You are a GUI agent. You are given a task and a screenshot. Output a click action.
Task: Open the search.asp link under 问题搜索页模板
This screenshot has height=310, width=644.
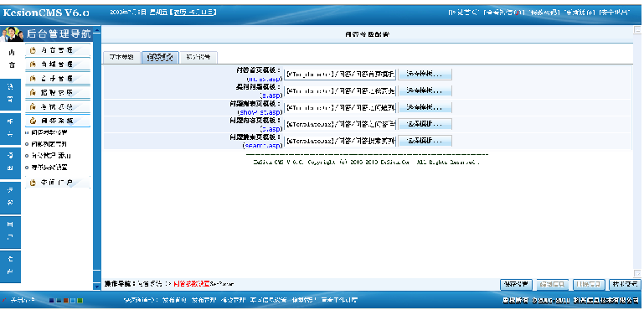pyautogui.click(x=262, y=146)
